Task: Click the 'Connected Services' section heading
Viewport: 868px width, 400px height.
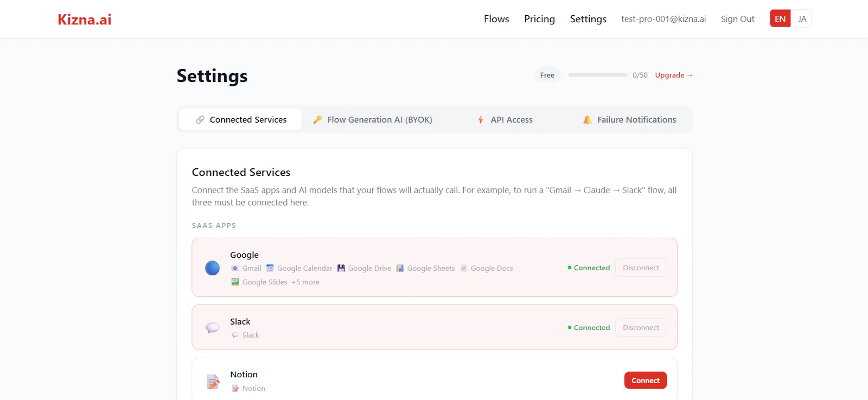Action: tap(241, 172)
